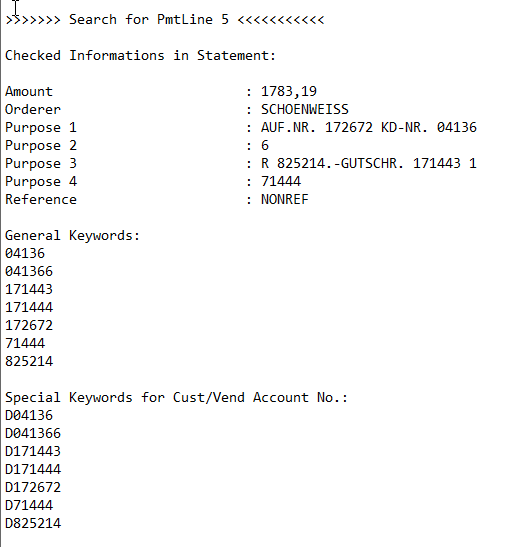Click general keyword 172672
The height and width of the screenshot is (547, 521).
(29, 325)
